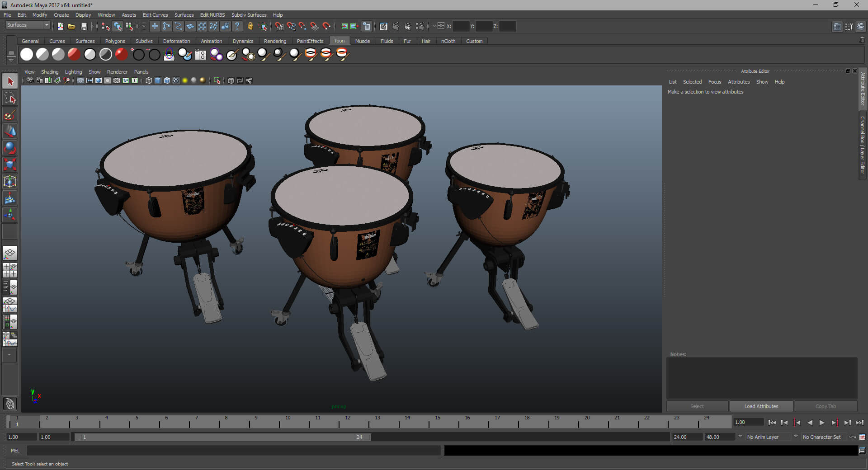The height and width of the screenshot is (470, 868).
Task: Click the Save Scene floppy disk icon
Action: 84,27
